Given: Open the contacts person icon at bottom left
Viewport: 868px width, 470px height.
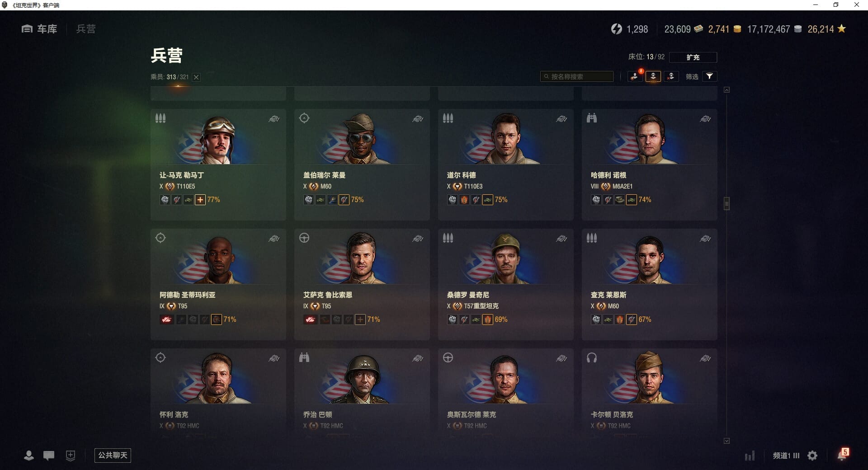Looking at the screenshot, I should [29, 456].
